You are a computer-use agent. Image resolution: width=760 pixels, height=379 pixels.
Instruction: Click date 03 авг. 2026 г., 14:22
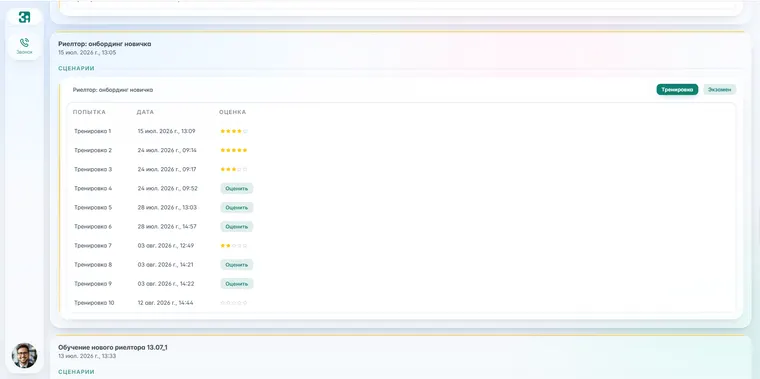[166, 284]
